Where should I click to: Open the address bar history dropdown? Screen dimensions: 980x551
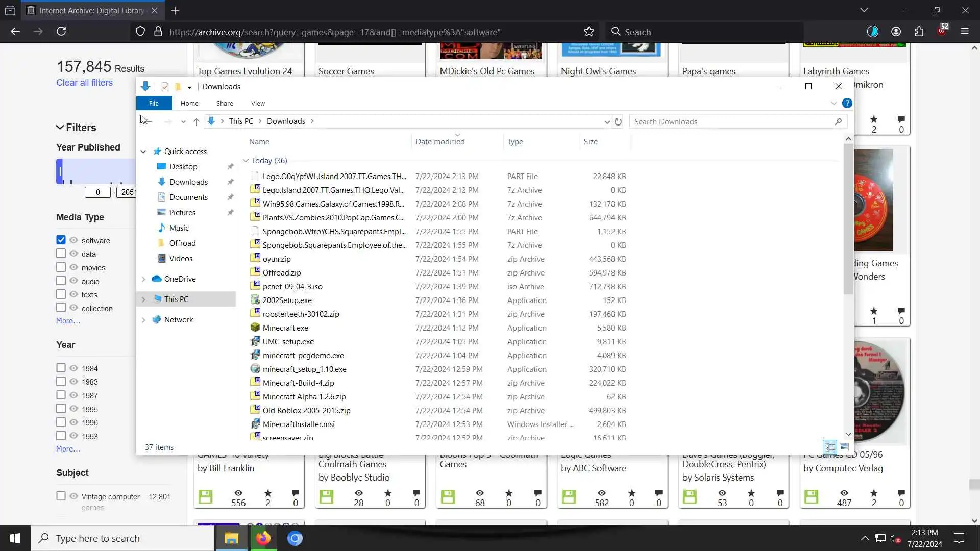(x=607, y=122)
